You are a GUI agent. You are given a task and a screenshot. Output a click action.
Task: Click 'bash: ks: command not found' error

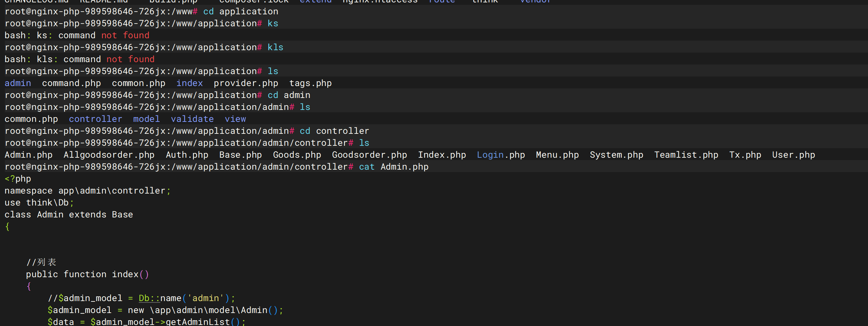pyautogui.click(x=77, y=35)
